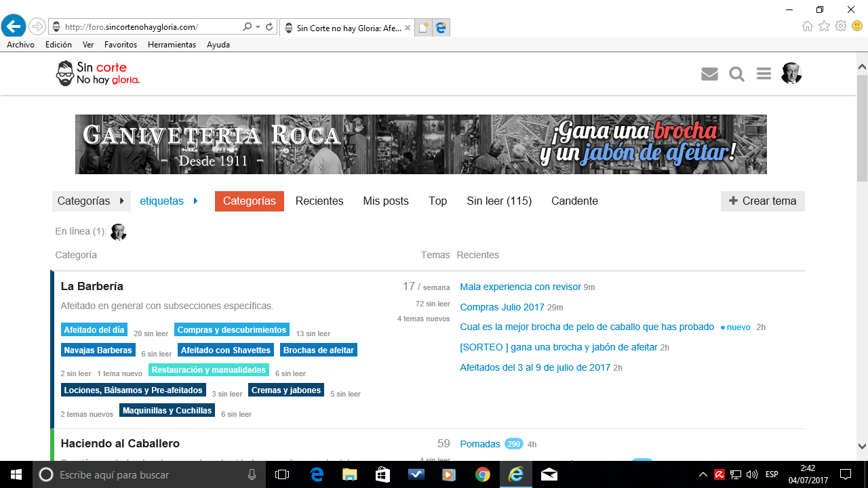Click the address bar search magnifier
The width and height of the screenshot is (868, 488).
248,27
